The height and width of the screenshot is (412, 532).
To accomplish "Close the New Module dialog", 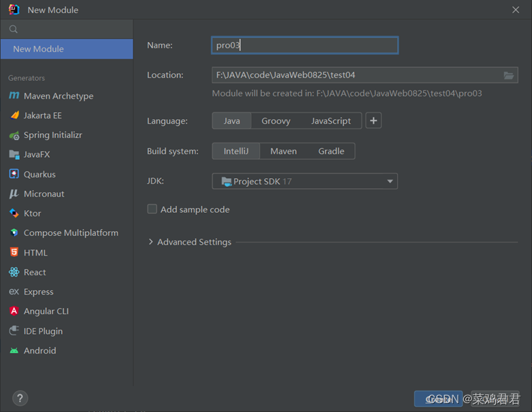I will pos(516,10).
